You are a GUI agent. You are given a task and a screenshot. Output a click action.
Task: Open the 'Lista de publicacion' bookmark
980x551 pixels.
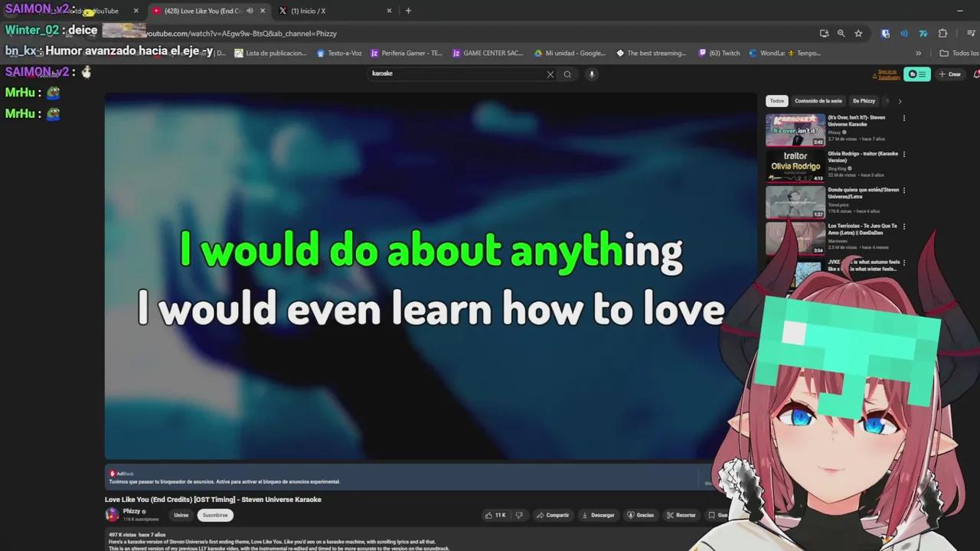click(x=270, y=54)
